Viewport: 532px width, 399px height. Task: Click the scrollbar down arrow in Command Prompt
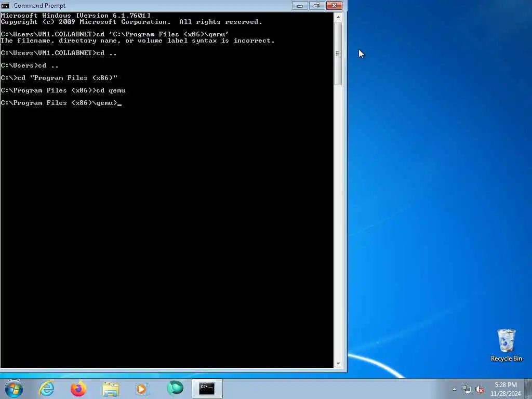[x=338, y=364]
